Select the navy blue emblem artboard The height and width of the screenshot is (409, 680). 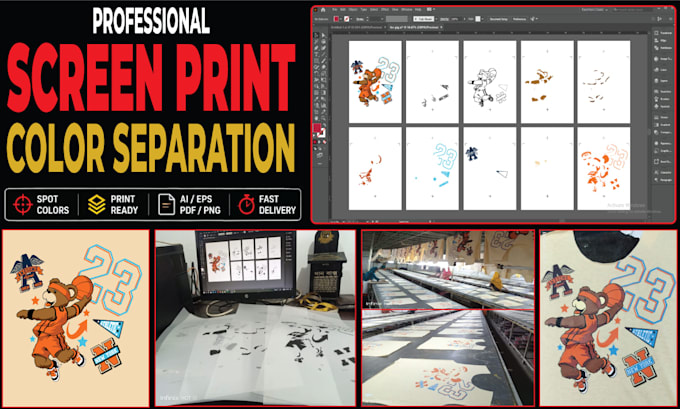click(489, 168)
